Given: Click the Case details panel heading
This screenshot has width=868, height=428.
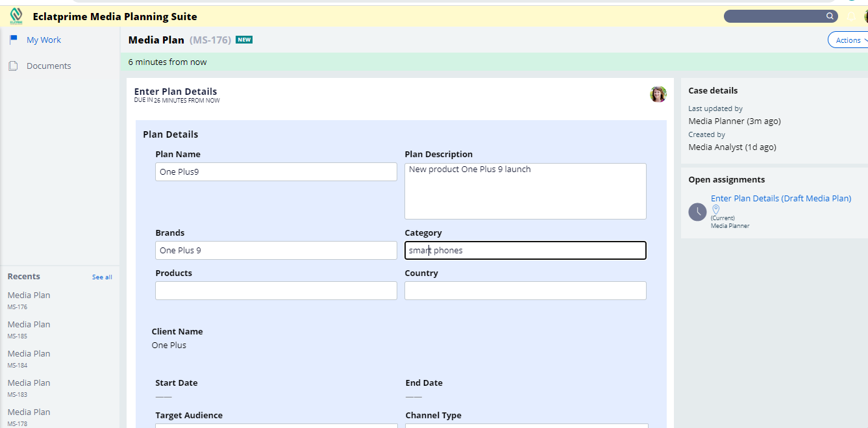Looking at the screenshot, I should [713, 90].
